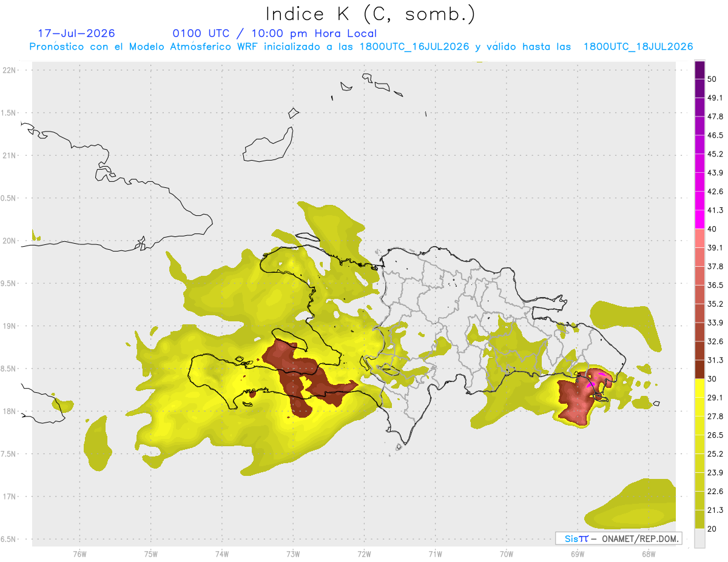Click the legend value '30'
The width and height of the screenshot is (728, 562).
[713, 379]
